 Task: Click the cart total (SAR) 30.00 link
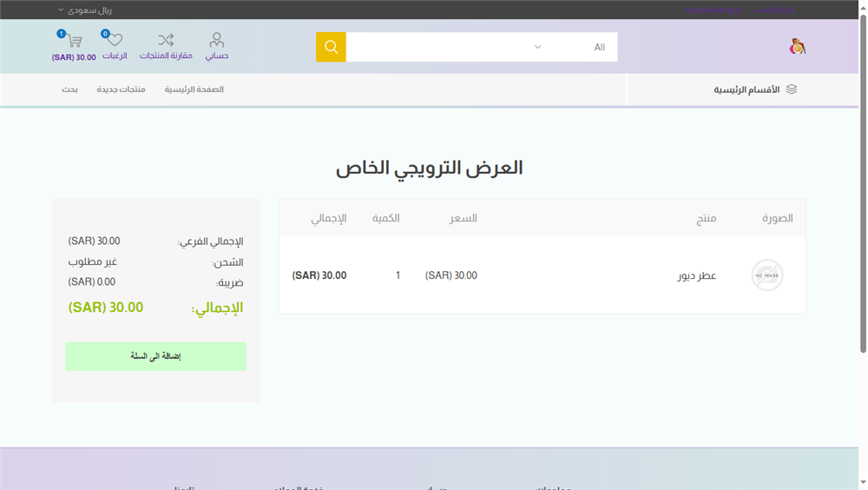click(74, 57)
